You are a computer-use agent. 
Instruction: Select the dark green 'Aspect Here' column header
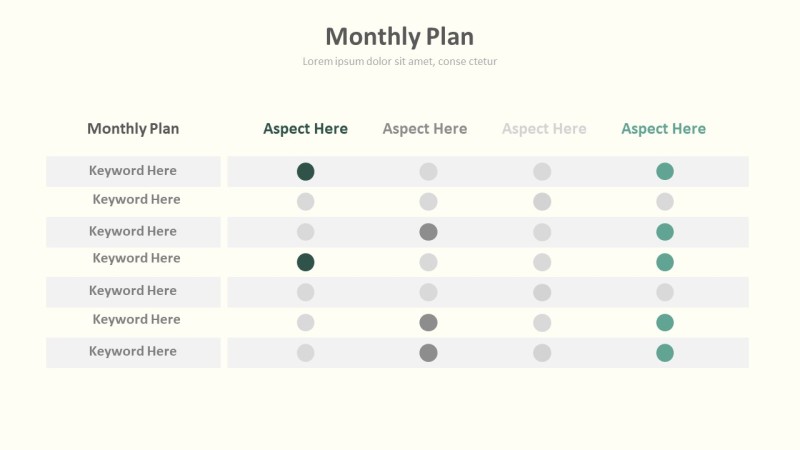305,129
